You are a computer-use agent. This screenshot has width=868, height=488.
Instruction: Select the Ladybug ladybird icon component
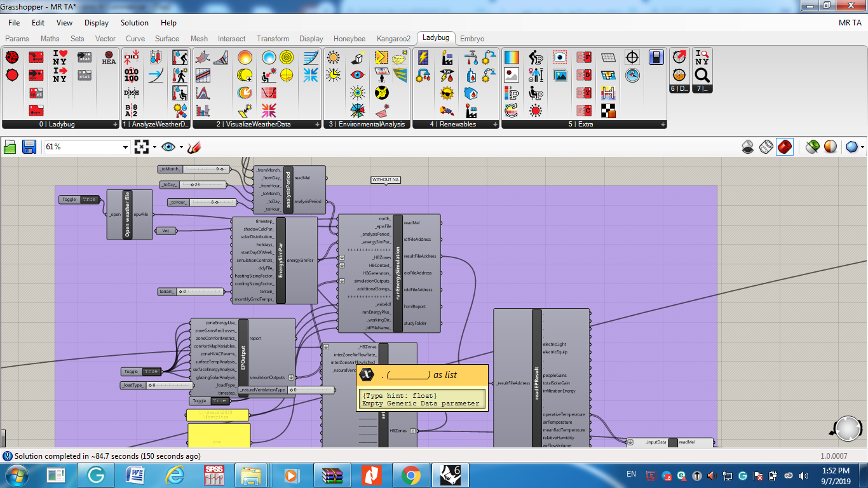point(11,57)
